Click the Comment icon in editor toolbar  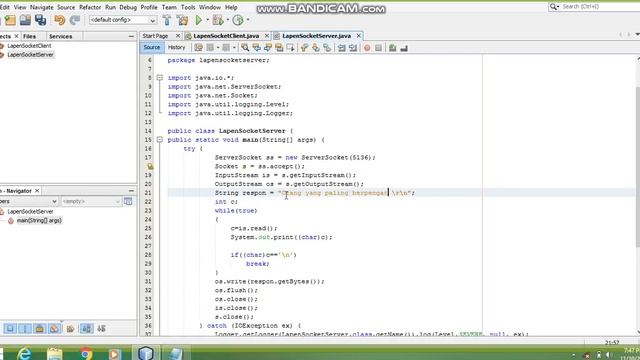pos(392,48)
